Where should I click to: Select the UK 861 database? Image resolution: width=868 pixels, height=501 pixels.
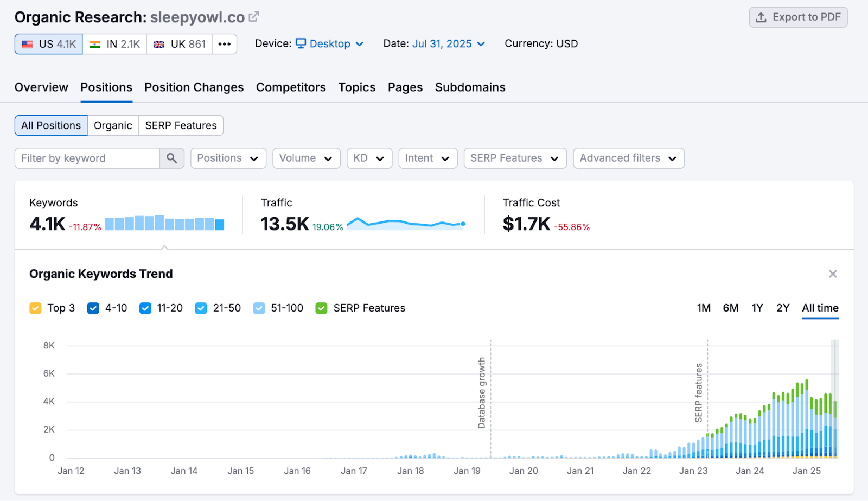pos(180,44)
